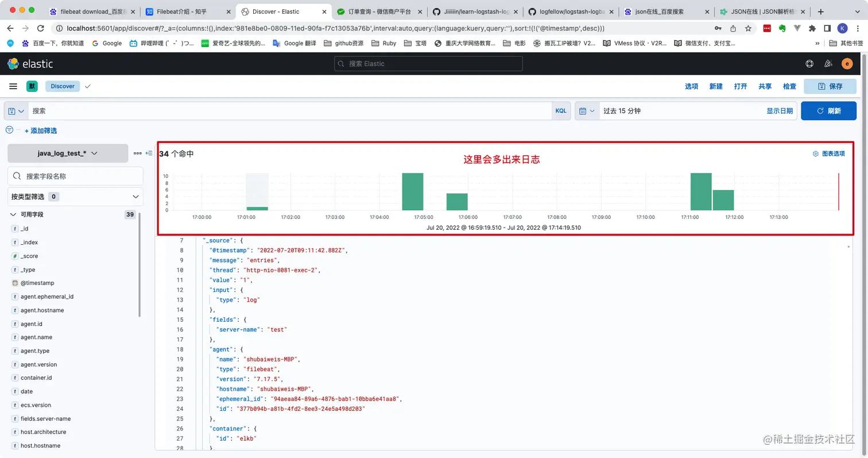Go back with the browser back arrow
Image resolution: width=868 pixels, height=458 pixels.
pos(10,28)
